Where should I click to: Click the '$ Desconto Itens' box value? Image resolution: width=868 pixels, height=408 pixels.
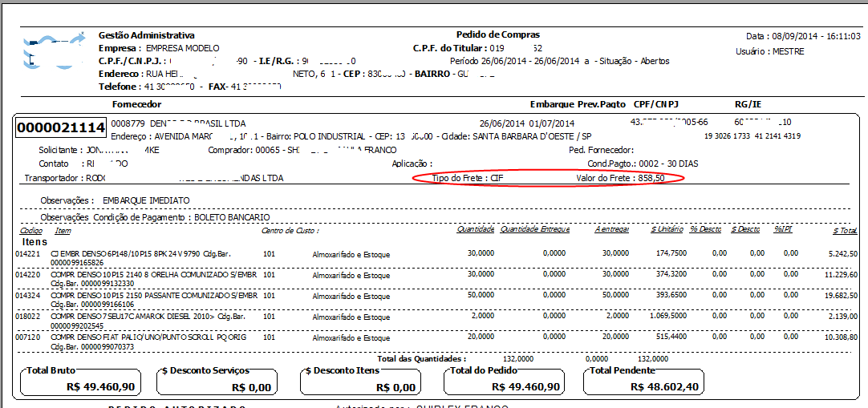pyautogui.click(x=394, y=387)
